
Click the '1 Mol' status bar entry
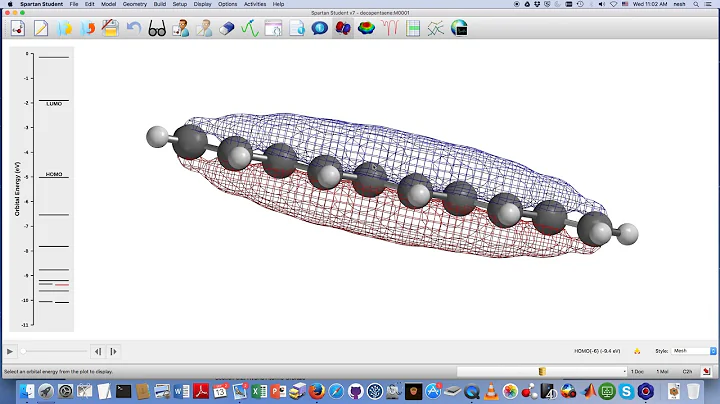click(662, 371)
